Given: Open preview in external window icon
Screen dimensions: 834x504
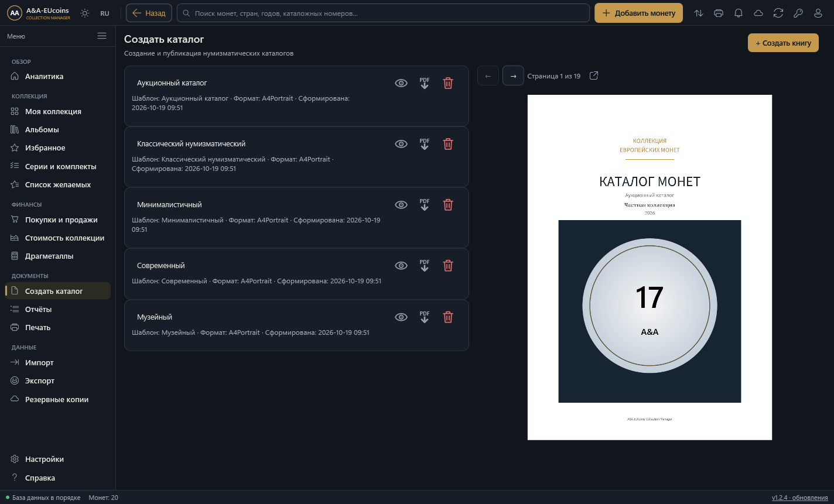Looking at the screenshot, I should 594,76.
